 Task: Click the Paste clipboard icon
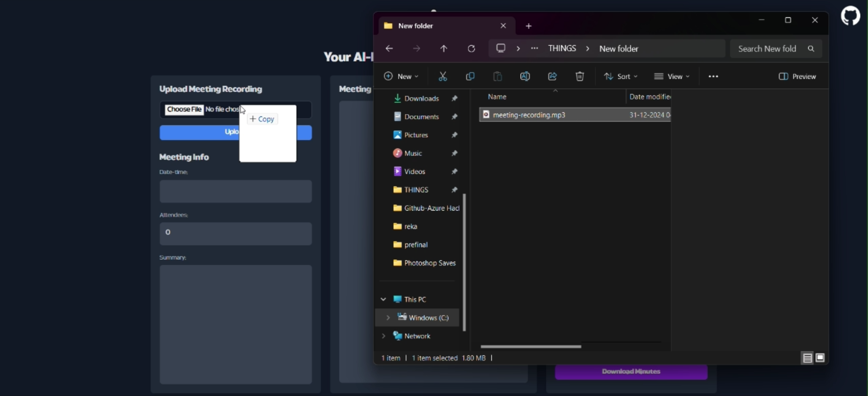coord(498,76)
